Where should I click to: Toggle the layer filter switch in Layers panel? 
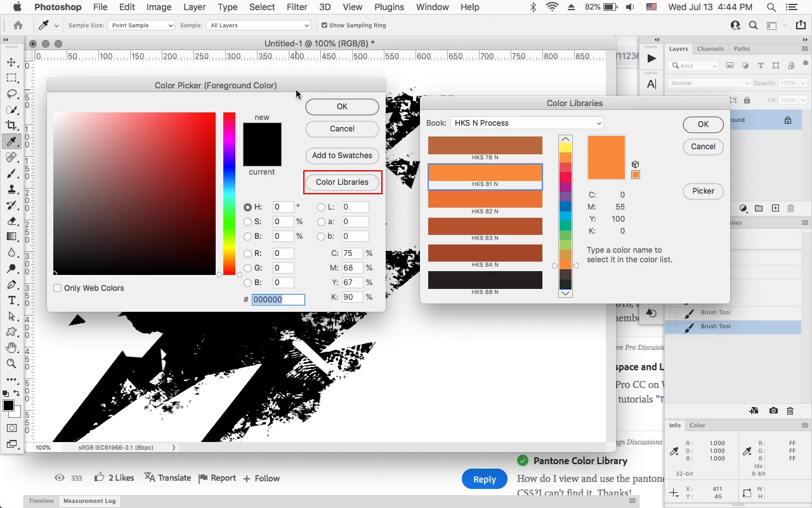[806, 64]
